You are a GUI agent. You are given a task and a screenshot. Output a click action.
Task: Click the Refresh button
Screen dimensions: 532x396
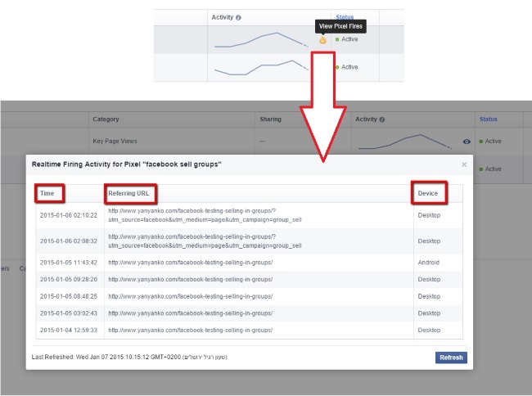click(451, 358)
